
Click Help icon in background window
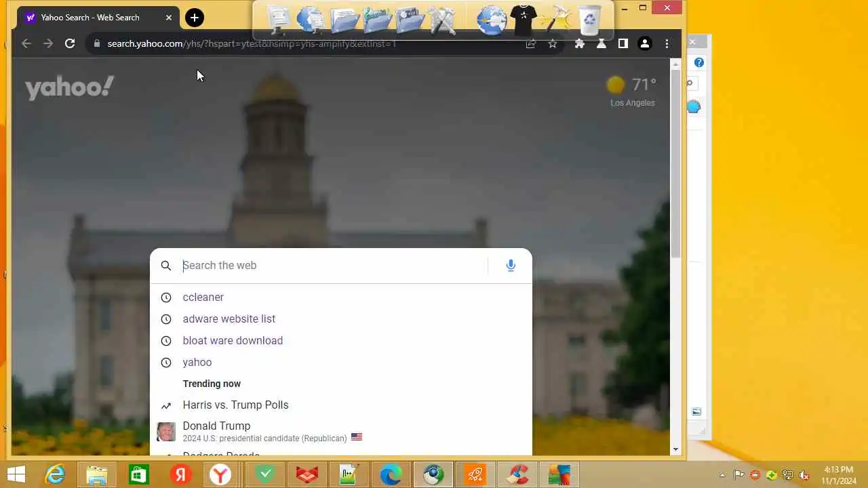[699, 62]
